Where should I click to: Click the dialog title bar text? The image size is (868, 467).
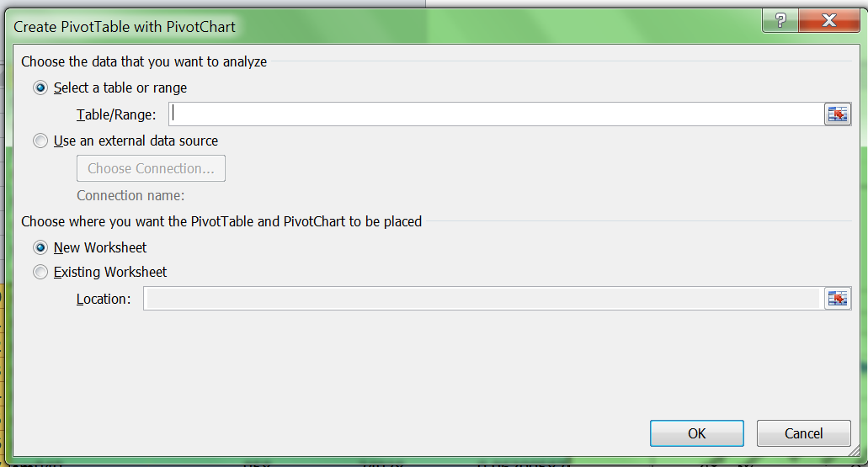125,27
